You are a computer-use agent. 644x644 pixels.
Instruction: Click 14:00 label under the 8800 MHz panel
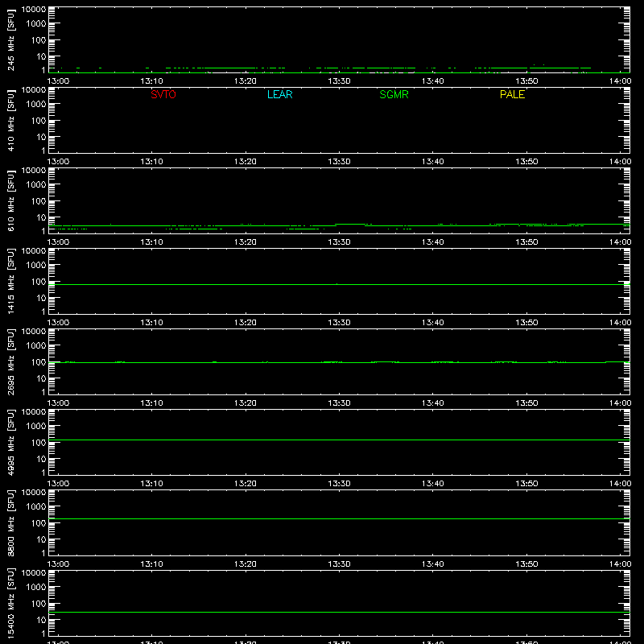coord(620,564)
